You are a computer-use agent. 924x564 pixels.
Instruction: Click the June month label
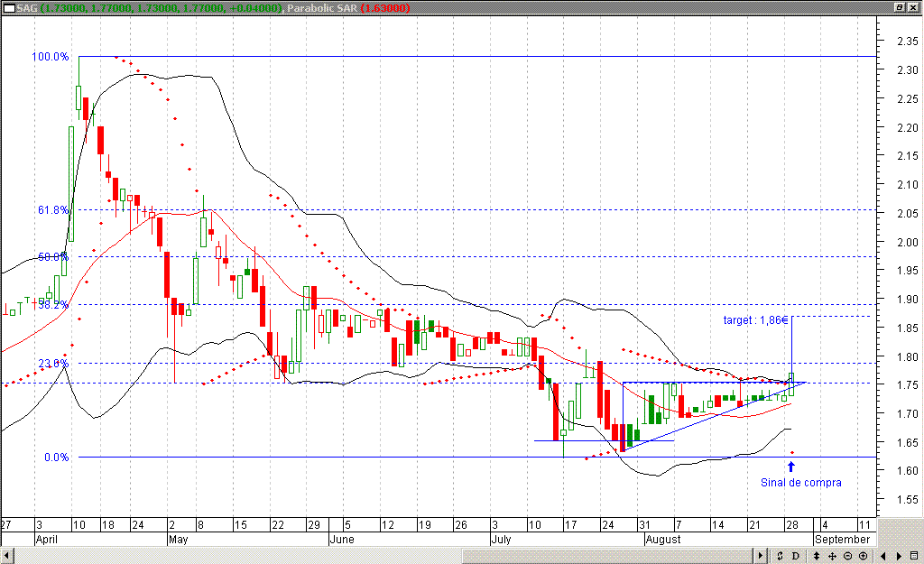(x=342, y=540)
